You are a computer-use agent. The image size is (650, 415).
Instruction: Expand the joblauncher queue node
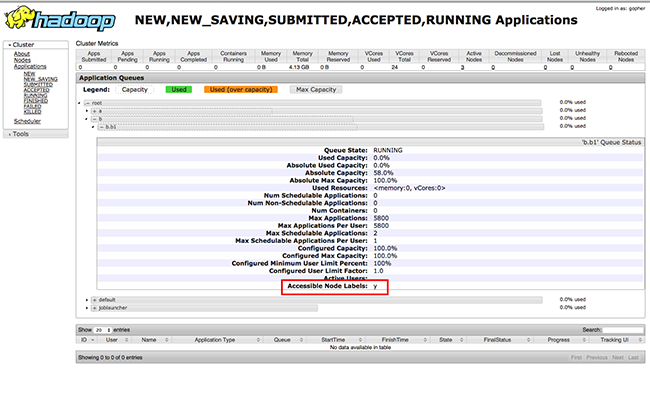[x=94, y=307]
